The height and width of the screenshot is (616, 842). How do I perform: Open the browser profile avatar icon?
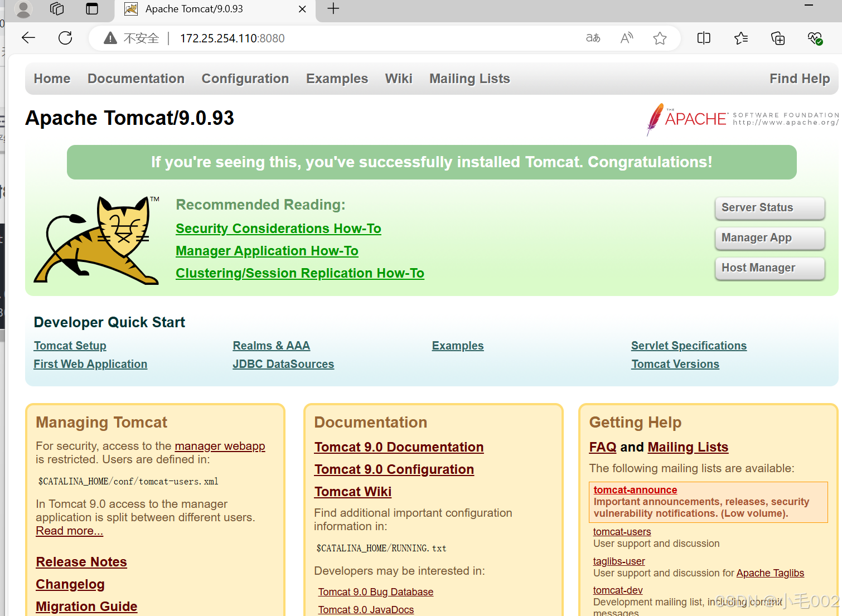pos(23,9)
